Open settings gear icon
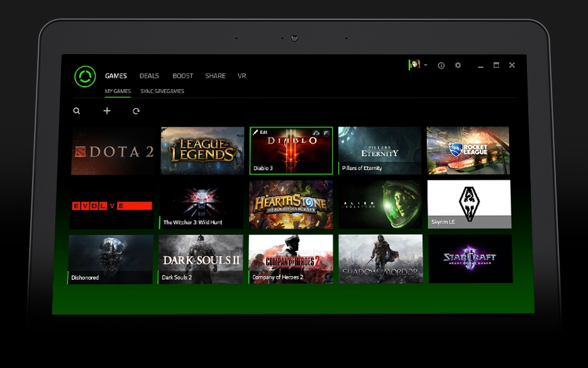Screen dimensions: 588x368 [458, 65]
